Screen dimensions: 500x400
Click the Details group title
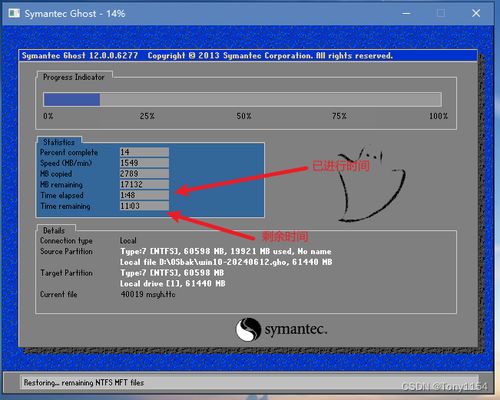tap(54, 230)
